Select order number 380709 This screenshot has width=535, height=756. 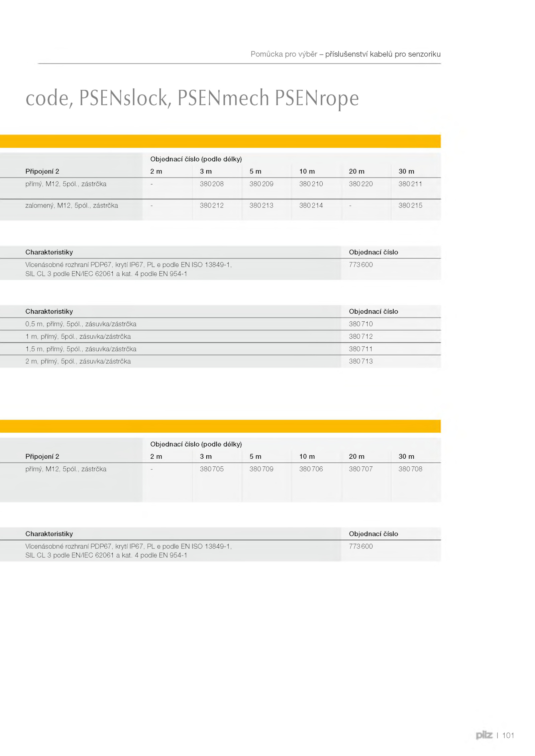click(x=261, y=469)
